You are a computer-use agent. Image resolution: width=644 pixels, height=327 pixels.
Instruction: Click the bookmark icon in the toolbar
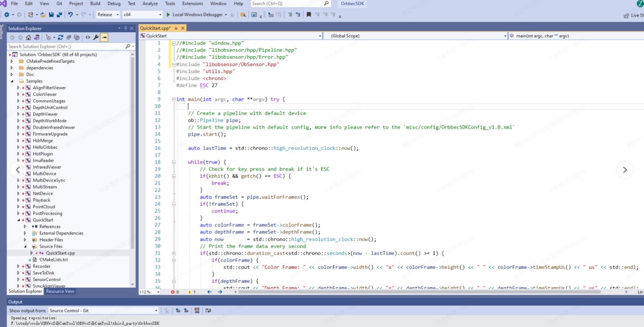tap(309, 14)
